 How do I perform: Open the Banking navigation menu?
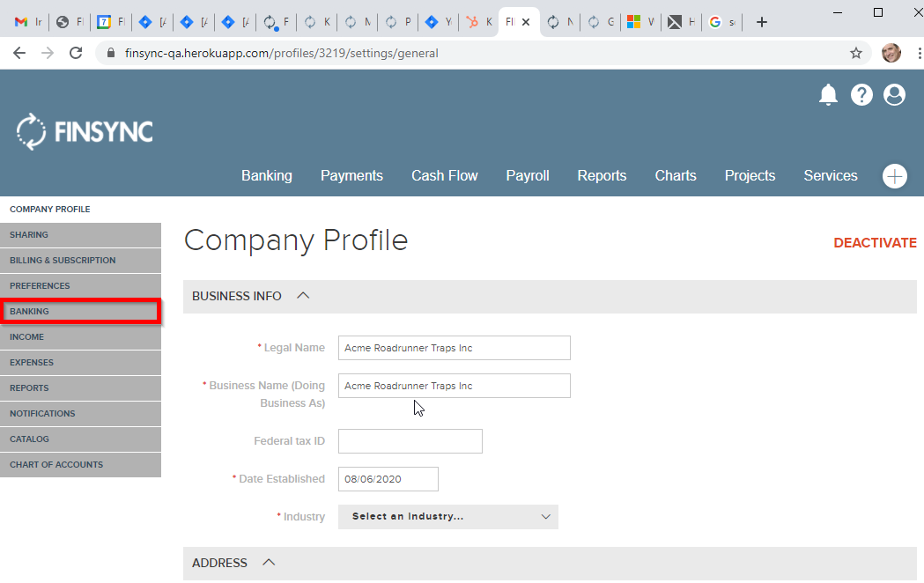pos(266,176)
